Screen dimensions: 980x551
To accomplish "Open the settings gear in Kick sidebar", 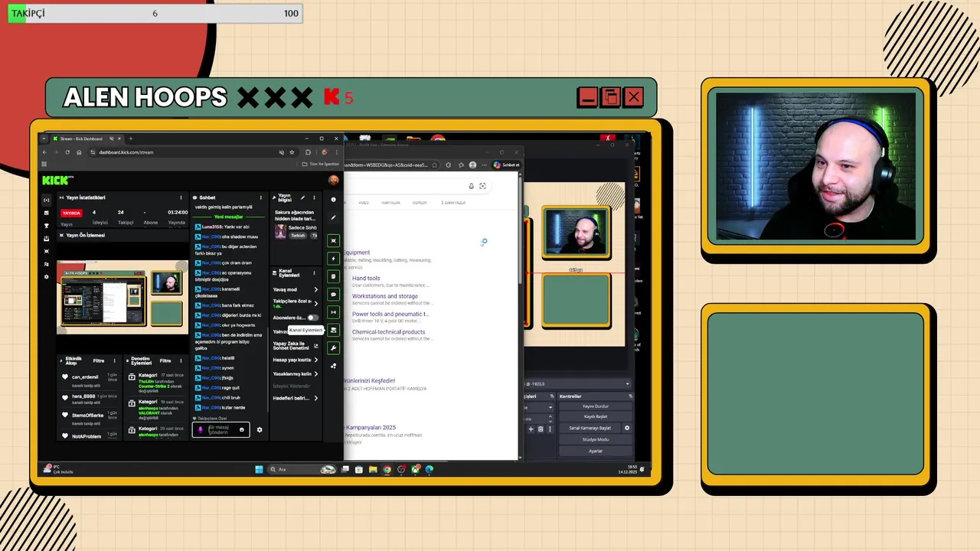I will pyautogui.click(x=47, y=277).
